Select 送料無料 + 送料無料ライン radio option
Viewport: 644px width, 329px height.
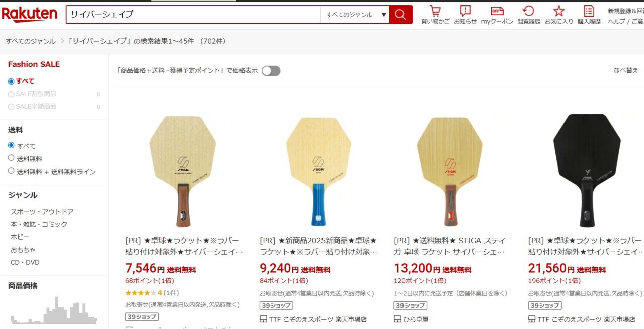(x=11, y=171)
